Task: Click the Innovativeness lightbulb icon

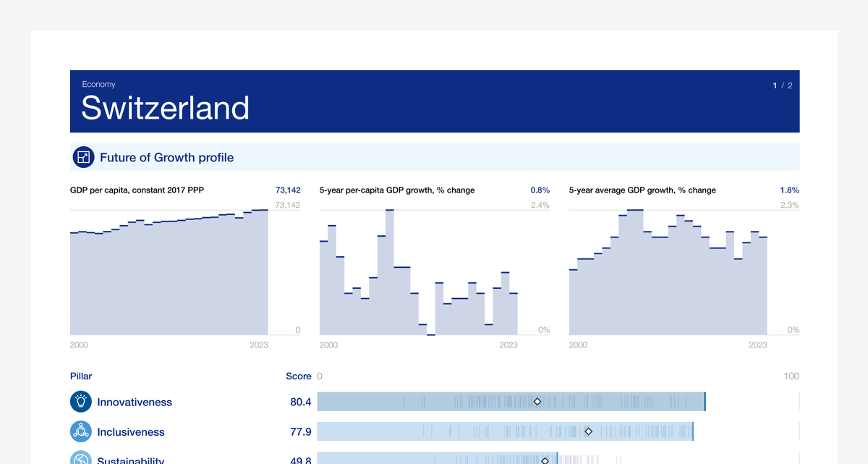Action: click(80, 402)
